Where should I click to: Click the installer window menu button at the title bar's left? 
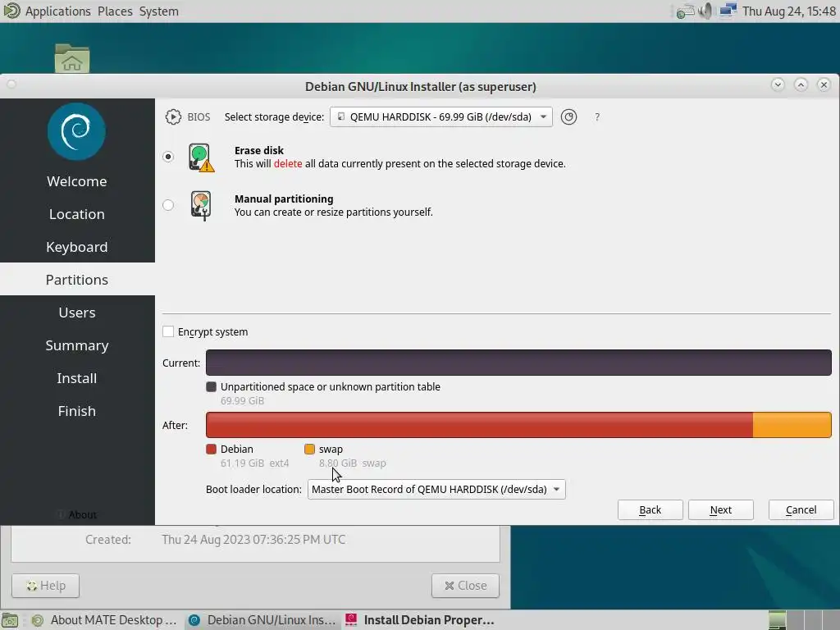[11, 84]
